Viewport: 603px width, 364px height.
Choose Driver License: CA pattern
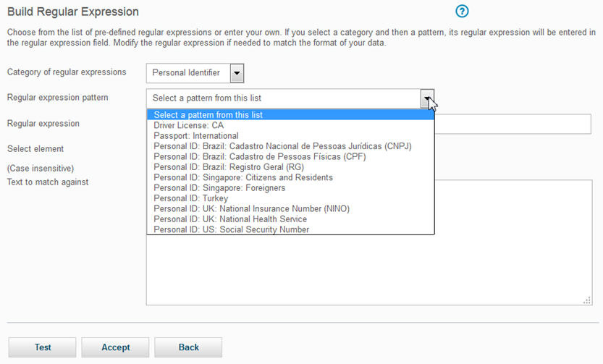pyautogui.click(x=189, y=125)
